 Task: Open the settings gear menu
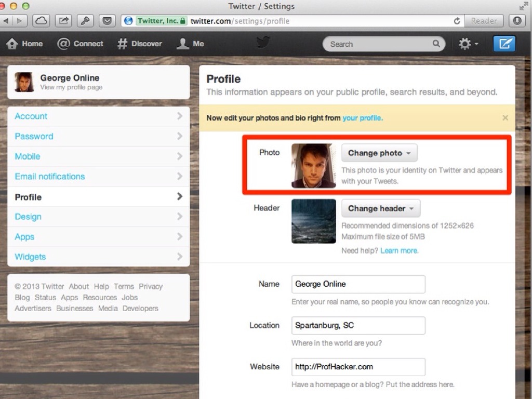pyautogui.click(x=468, y=44)
